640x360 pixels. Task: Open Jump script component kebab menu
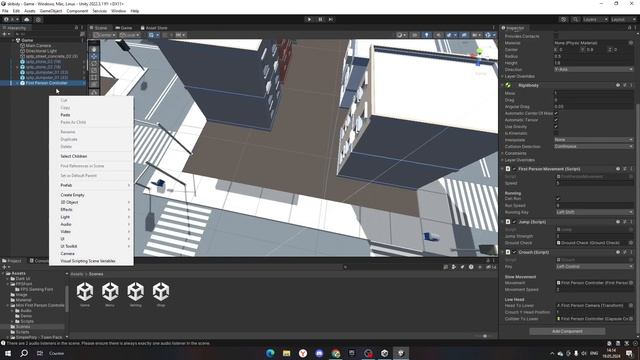tap(631, 222)
